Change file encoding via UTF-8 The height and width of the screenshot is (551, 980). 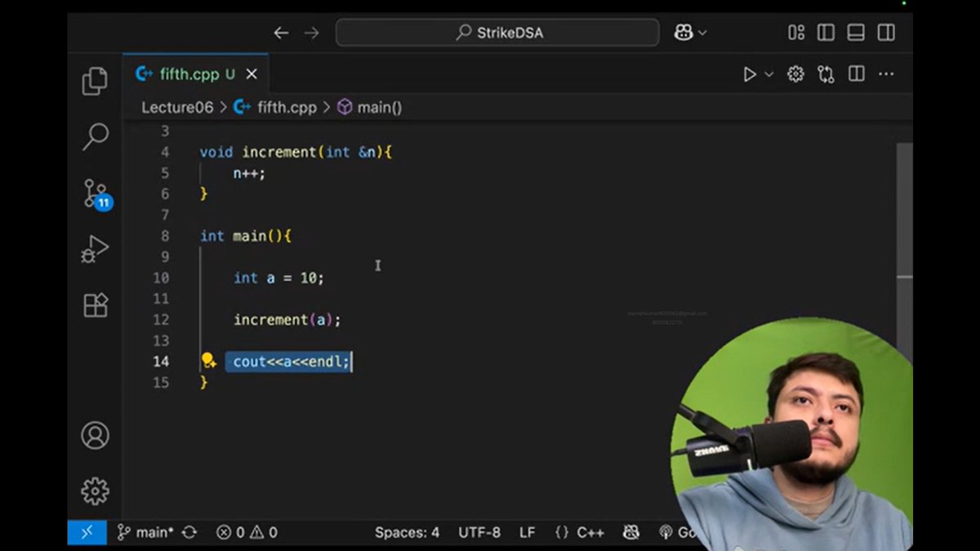[479, 532]
